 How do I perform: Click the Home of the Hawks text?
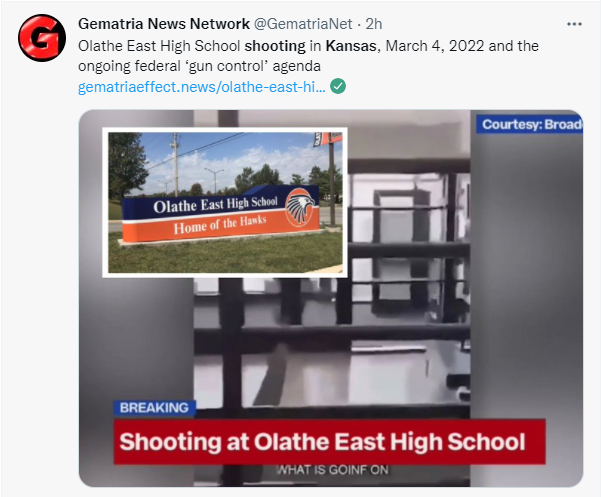tap(220, 225)
